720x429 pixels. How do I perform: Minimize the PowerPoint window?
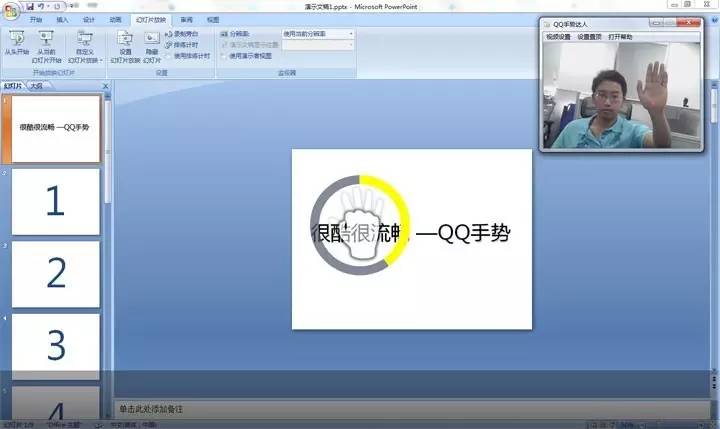(675, 5)
